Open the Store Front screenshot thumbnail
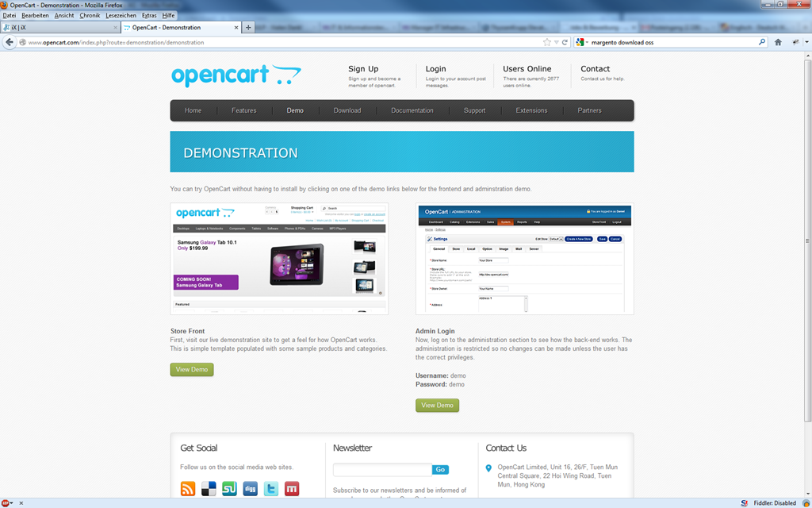The height and width of the screenshot is (508, 812). [x=279, y=259]
